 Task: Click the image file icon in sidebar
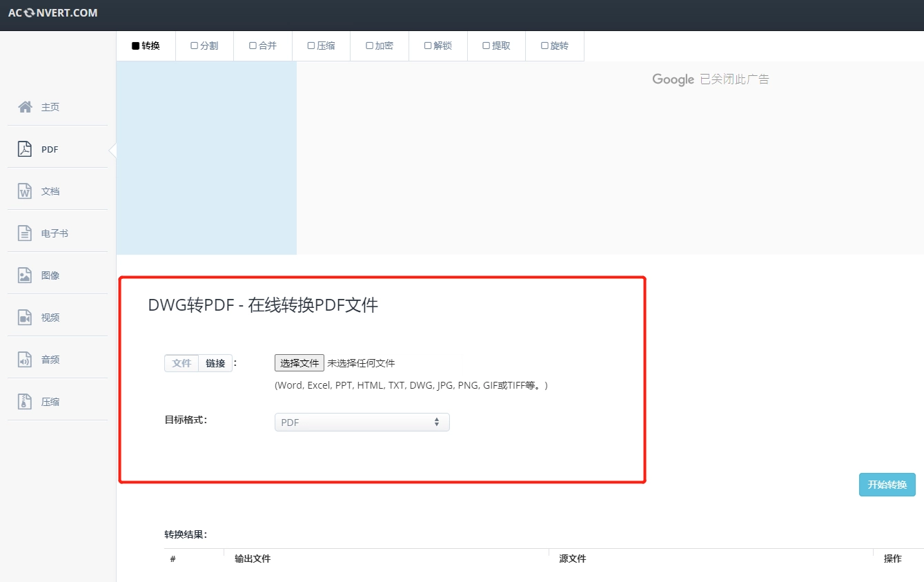[x=25, y=275]
